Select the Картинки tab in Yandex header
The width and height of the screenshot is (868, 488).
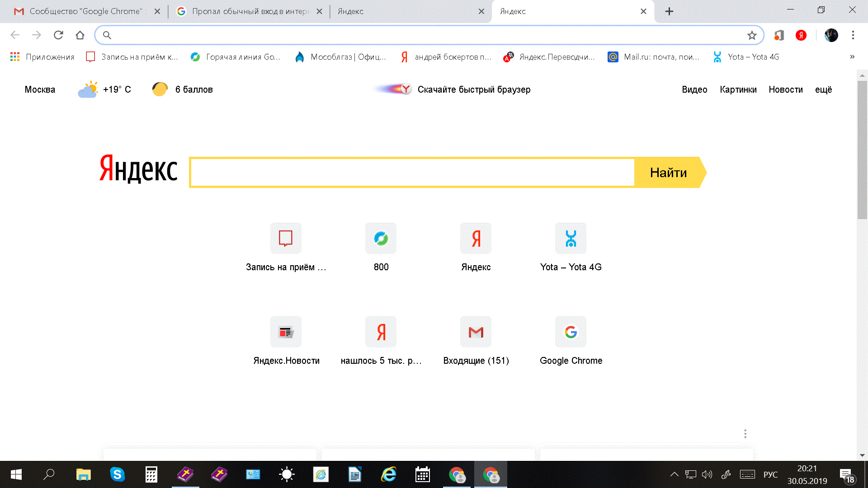point(739,89)
